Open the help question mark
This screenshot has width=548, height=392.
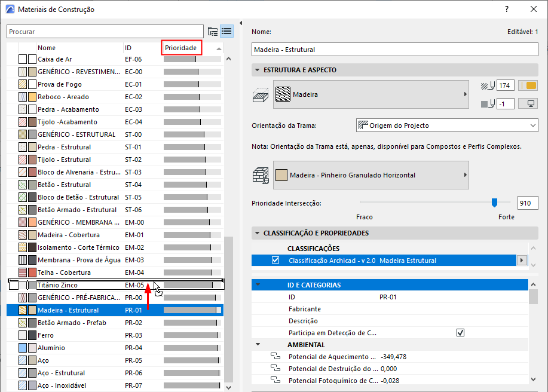[507, 10]
